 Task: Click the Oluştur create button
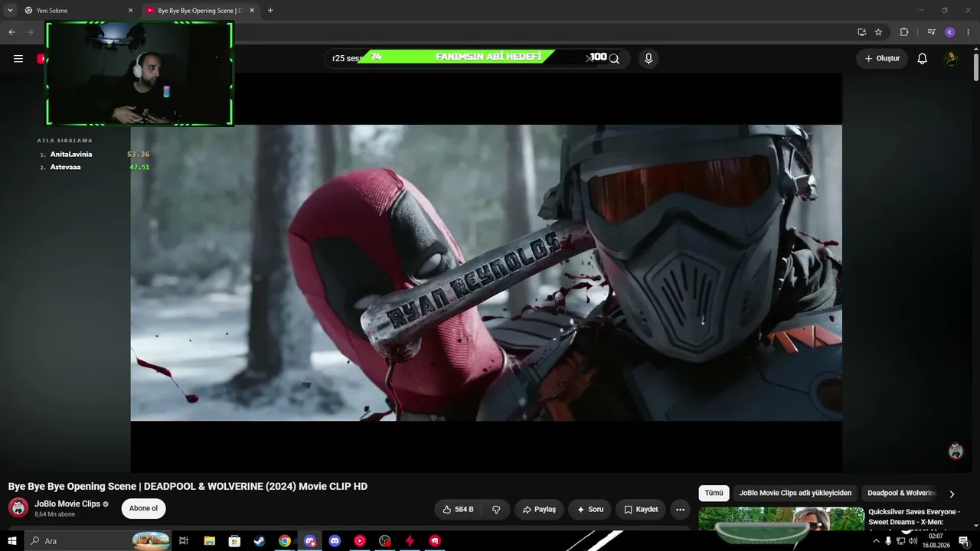coord(882,59)
